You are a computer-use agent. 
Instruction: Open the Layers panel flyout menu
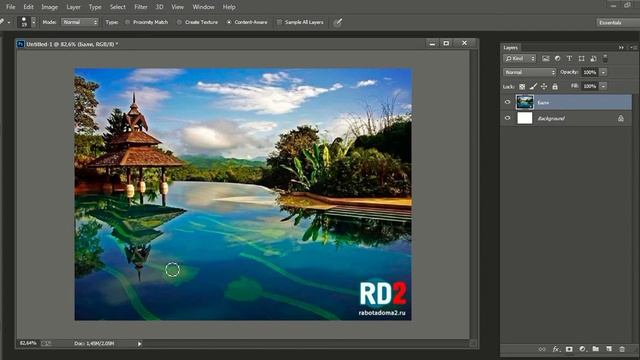coord(634,48)
